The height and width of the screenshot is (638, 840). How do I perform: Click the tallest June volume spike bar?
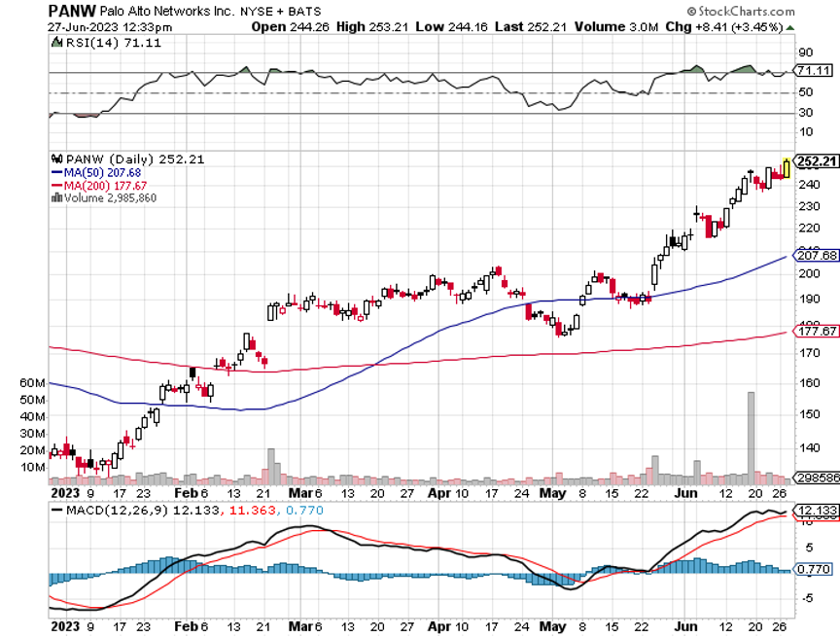point(752,437)
